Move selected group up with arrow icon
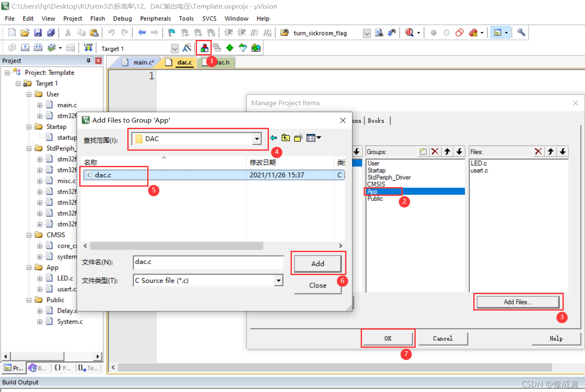This screenshot has width=585, height=392. 447,152
